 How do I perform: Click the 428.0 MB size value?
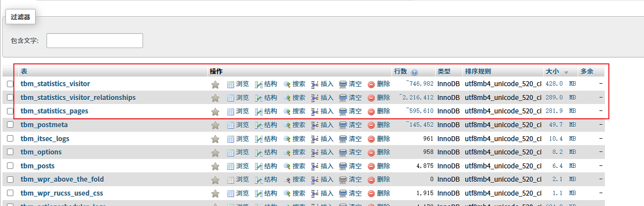(561, 84)
